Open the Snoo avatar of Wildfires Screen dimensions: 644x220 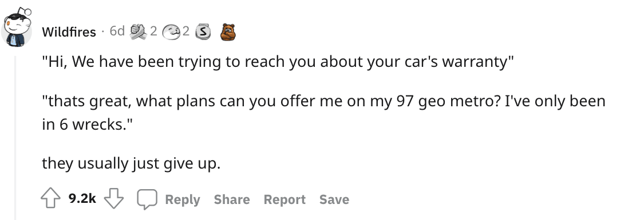tap(17, 27)
